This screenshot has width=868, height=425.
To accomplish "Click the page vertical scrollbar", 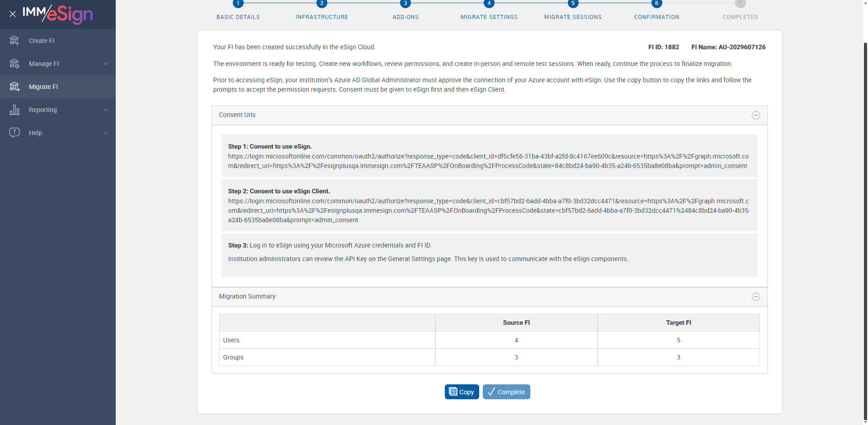I will coord(865,230).
